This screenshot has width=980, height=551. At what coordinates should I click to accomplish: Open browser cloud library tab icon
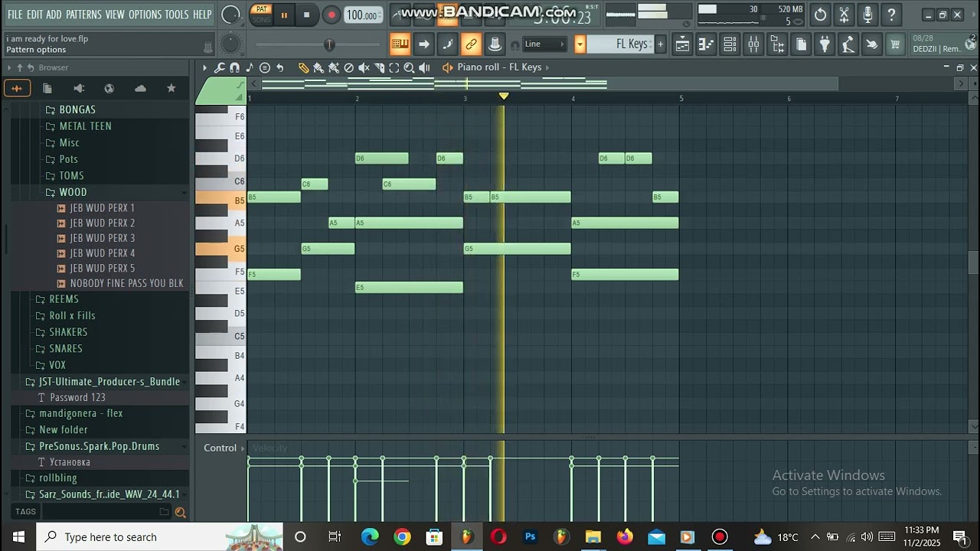[140, 88]
